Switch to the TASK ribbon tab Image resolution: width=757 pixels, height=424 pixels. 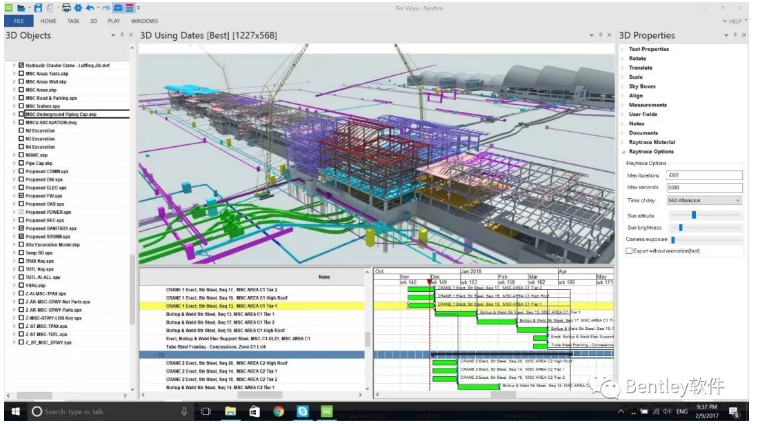coord(73,21)
